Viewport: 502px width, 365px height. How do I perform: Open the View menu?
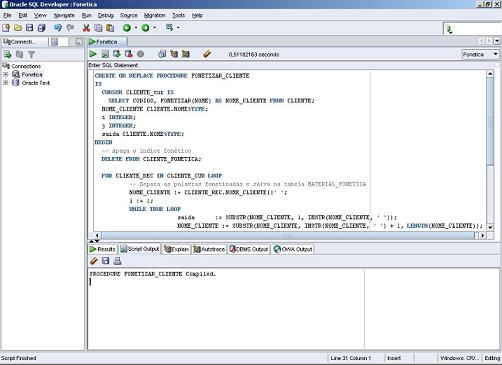pos(40,15)
